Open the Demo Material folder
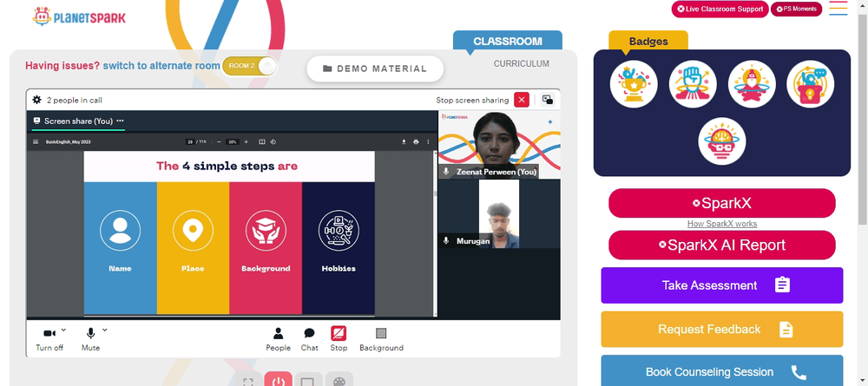This screenshot has width=868, height=386. pos(375,69)
